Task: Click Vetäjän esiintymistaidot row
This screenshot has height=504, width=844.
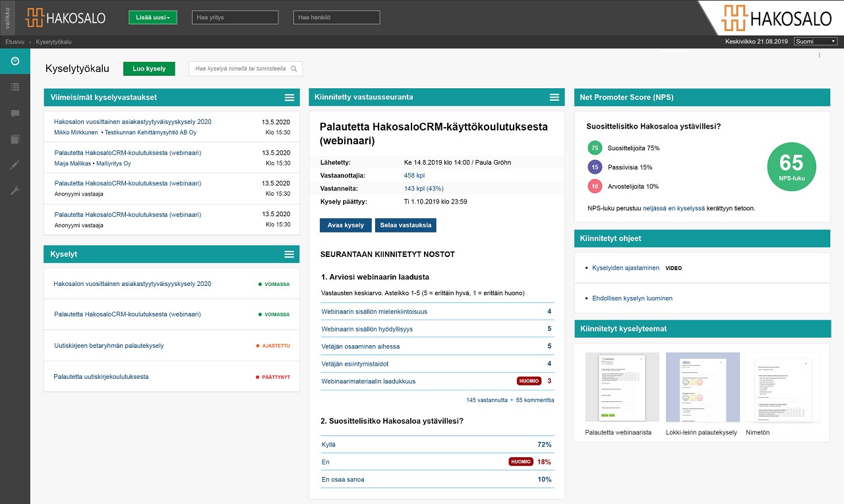Action: pyautogui.click(x=437, y=364)
